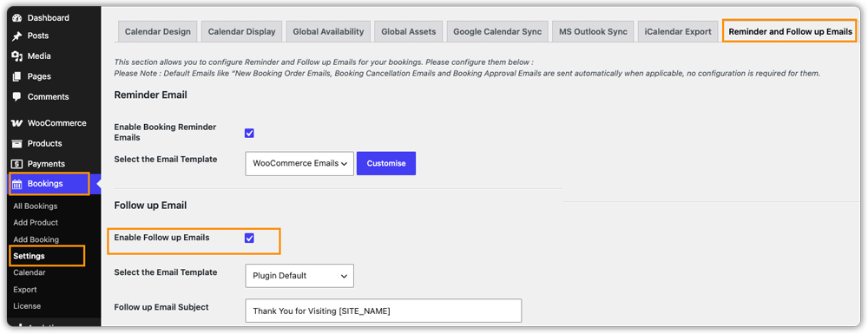
Task: Open the Export submenu link
Action: 25,290
